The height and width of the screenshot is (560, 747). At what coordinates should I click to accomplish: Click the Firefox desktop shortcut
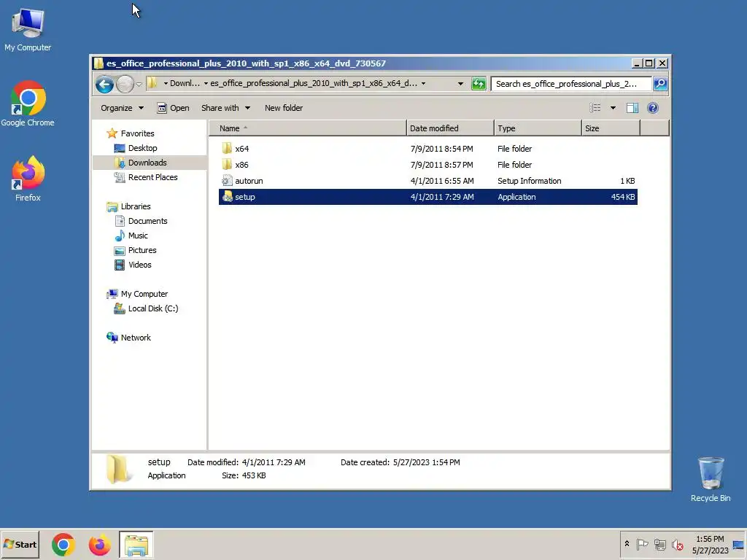click(28, 179)
